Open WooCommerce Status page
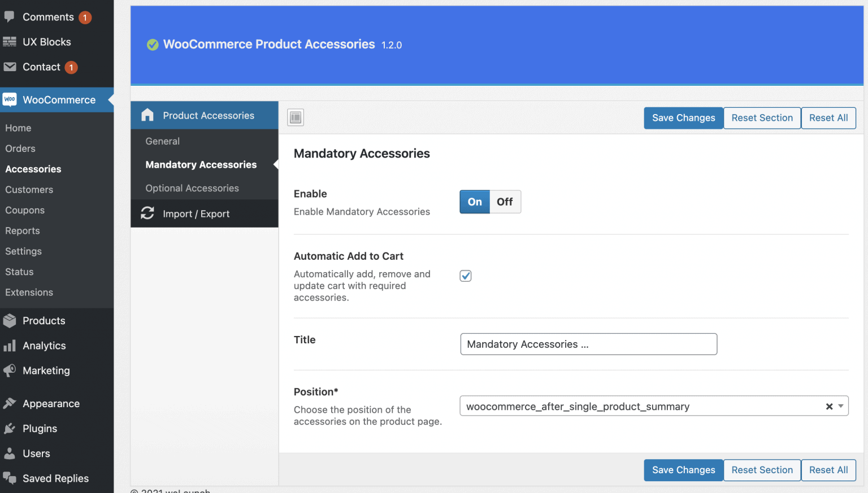The image size is (868, 493). coord(19,272)
